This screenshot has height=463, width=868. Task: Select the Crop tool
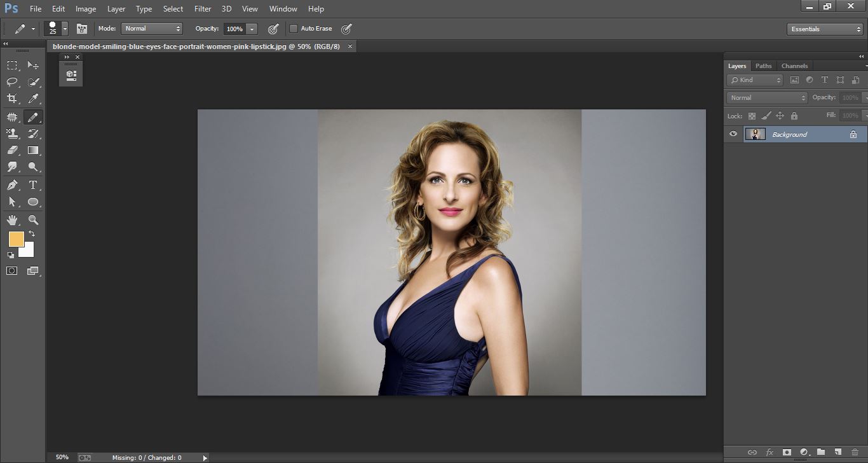click(x=13, y=99)
